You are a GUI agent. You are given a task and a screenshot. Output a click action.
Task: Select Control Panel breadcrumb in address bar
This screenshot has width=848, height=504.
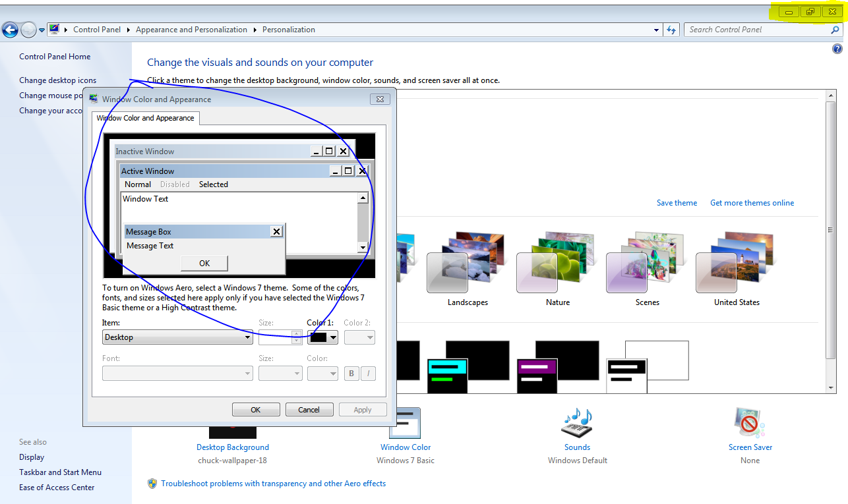[x=97, y=30]
